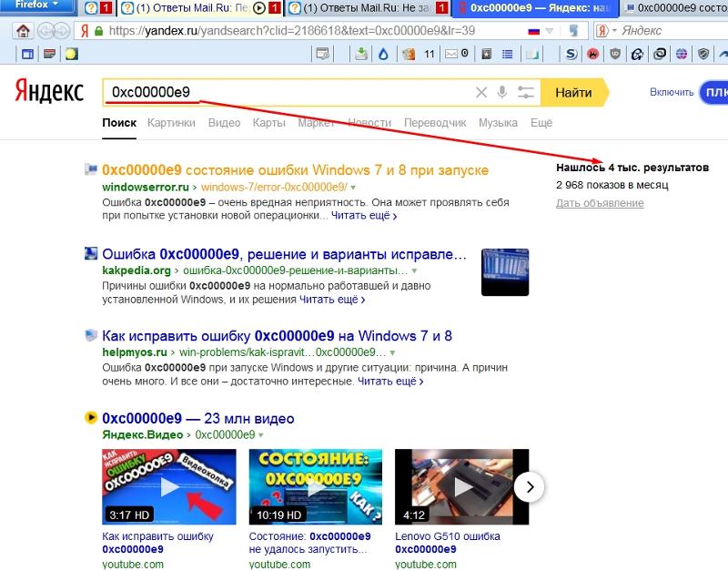728x571 pixels.
Task: Click the video title Lenovo G510 ошибка
Action: pos(448,543)
